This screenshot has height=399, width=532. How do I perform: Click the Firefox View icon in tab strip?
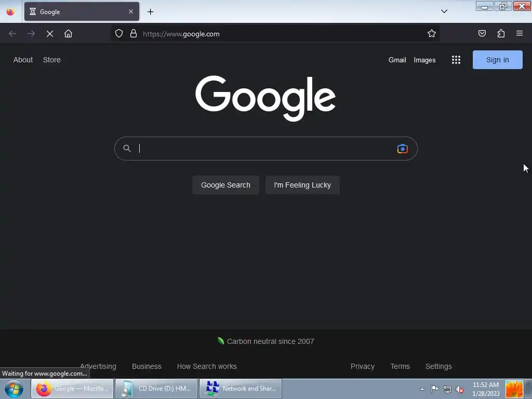10,12
